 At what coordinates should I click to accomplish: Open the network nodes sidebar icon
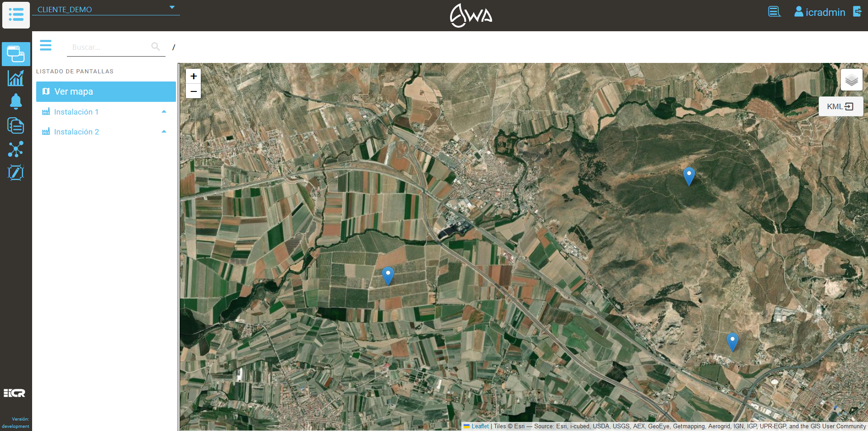click(x=16, y=149)
